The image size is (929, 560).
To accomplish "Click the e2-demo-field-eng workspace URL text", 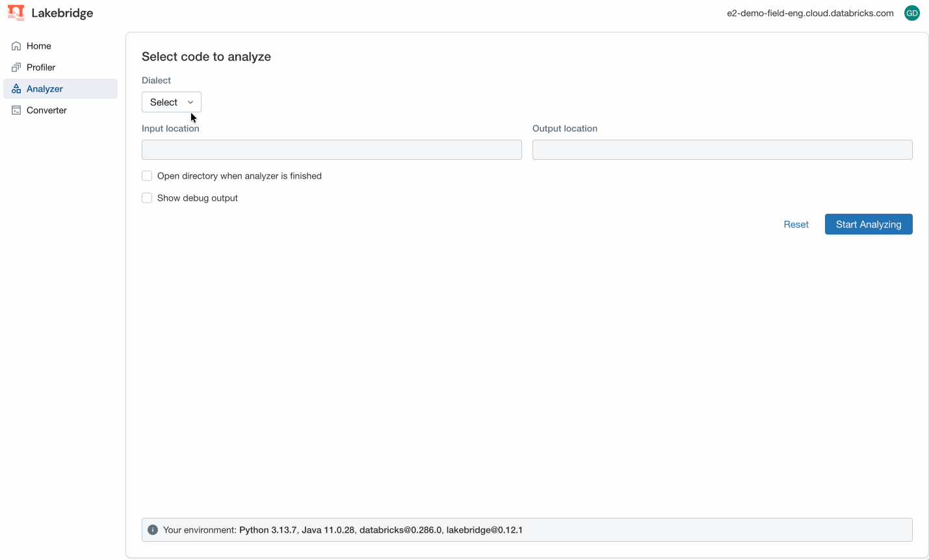I will coord(811,12).
